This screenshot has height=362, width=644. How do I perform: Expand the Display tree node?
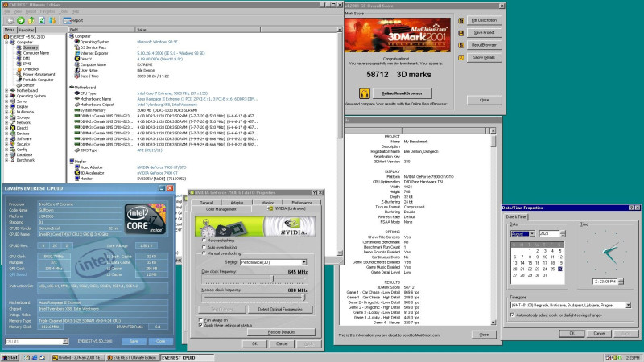6,106
